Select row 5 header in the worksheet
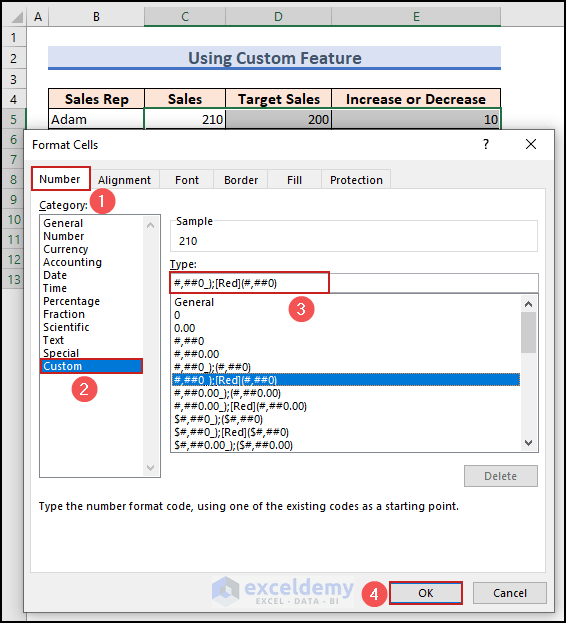Viewport: 566px width, 623px height. tap(14, 119)
